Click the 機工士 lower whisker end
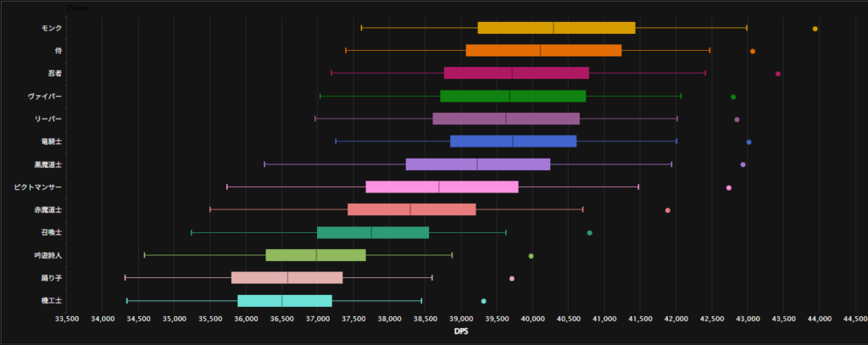Screen dimensions: 868x345 click(x=127, y=301)
